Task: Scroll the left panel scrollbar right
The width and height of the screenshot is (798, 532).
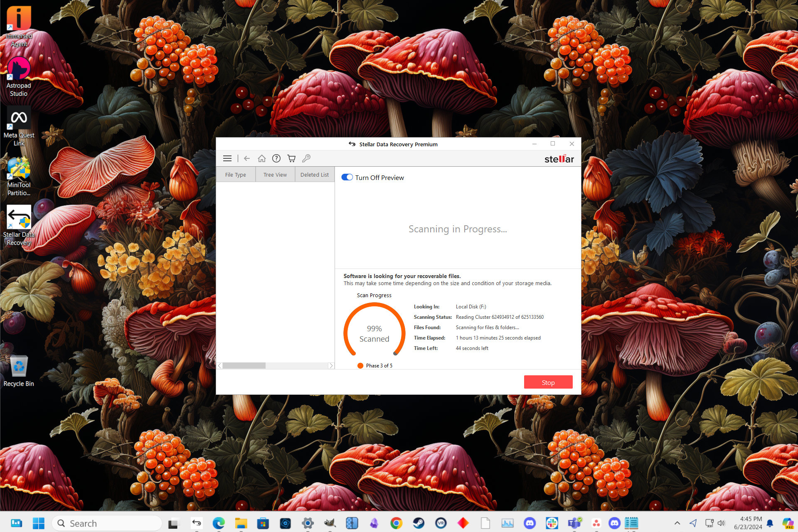Action: pyautogui.click(x=330, y=366)
